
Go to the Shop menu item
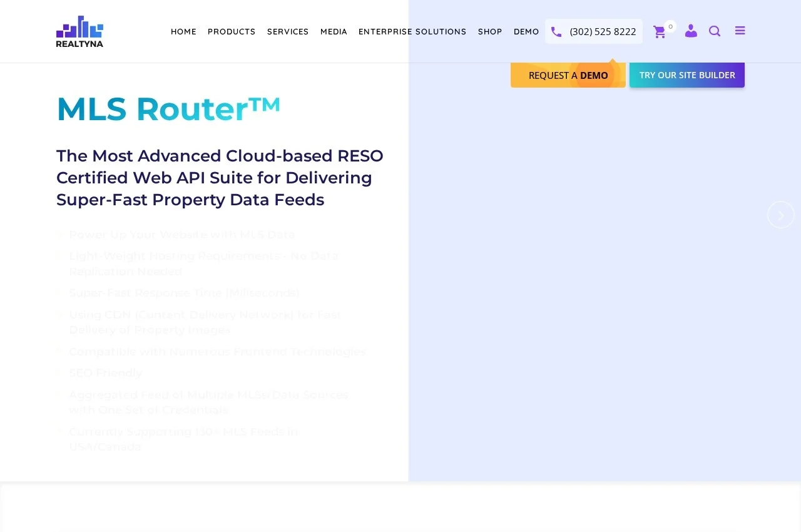(490, 31)
